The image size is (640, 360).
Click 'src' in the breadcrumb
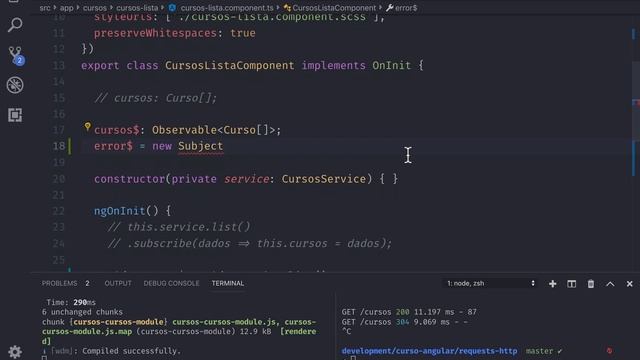click(x=45, y=8)
